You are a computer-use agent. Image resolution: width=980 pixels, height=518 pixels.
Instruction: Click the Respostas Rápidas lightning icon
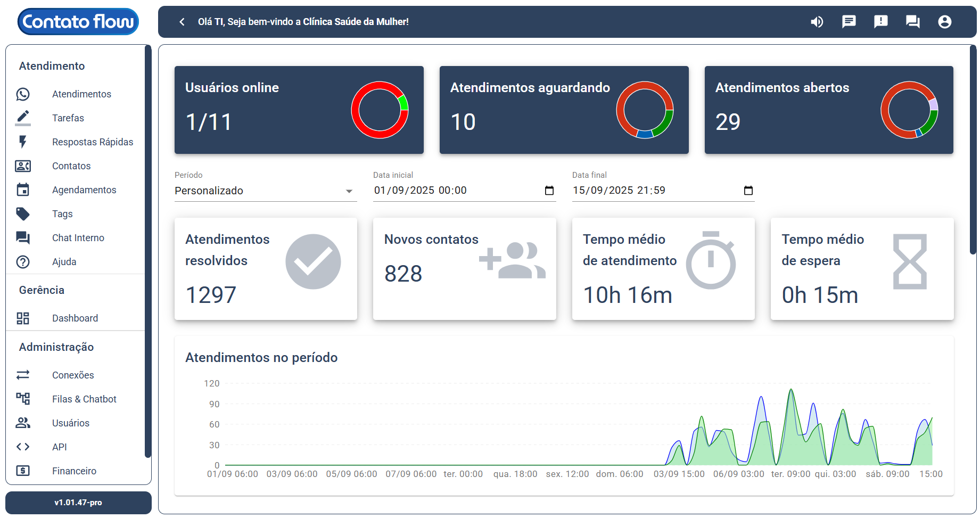click(23, 142)
